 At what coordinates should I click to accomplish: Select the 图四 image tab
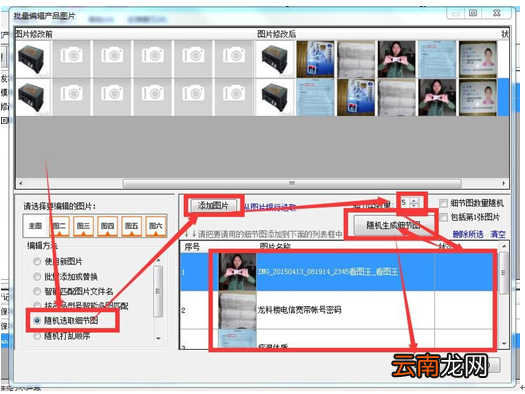pyautogui.click(x=107, y=226)
